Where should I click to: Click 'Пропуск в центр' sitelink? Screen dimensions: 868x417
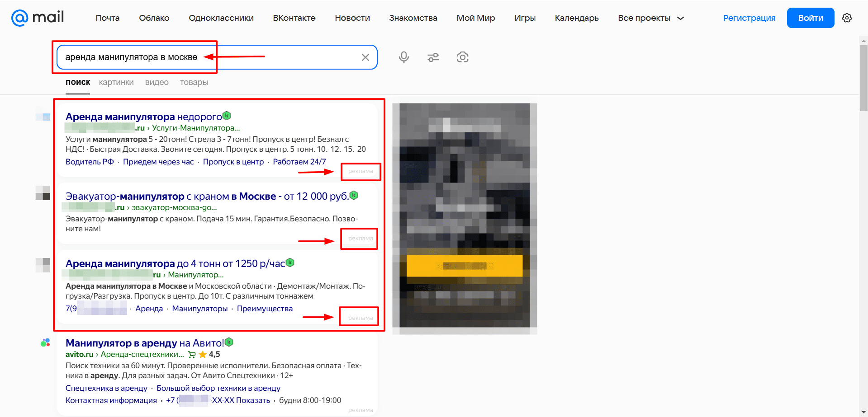(x=233, y=162)
